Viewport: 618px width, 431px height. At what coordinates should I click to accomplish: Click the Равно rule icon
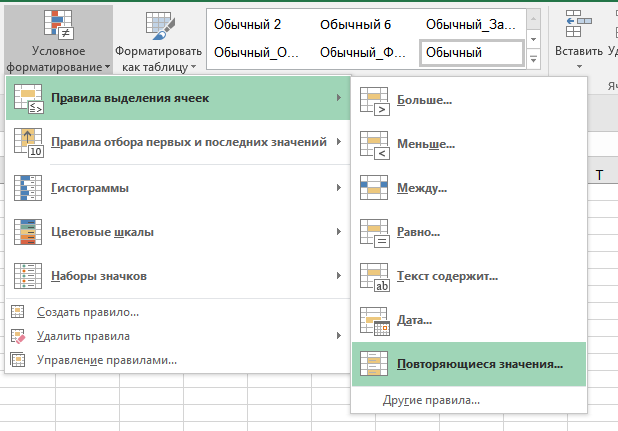373,232
